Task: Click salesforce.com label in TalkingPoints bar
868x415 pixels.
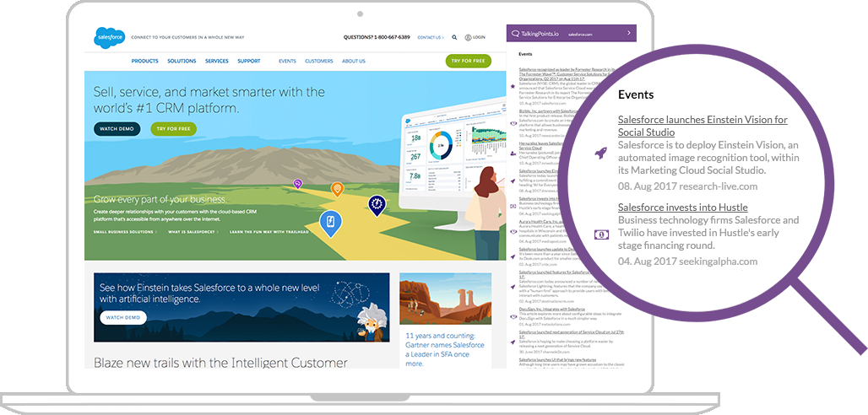Action: pos(580,35)
